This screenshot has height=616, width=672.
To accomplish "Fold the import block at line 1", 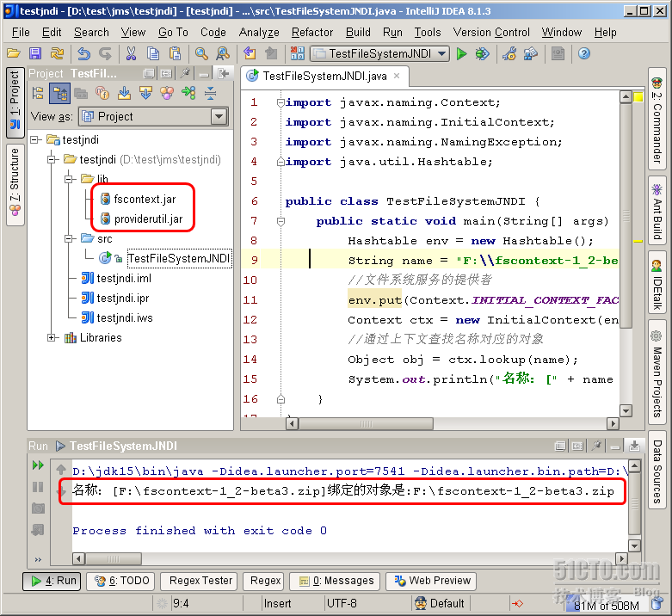I will [281, 102].
